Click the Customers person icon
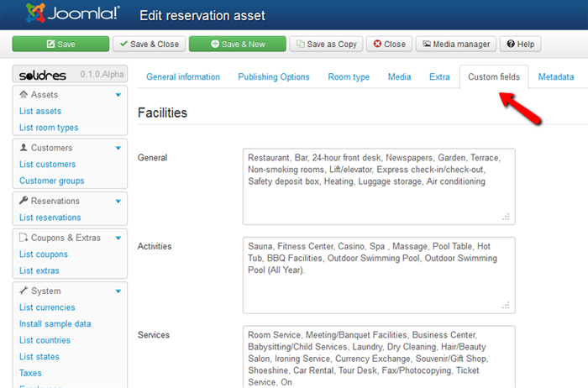The height and width of the screenshot is (388, 588). point(23,148)
